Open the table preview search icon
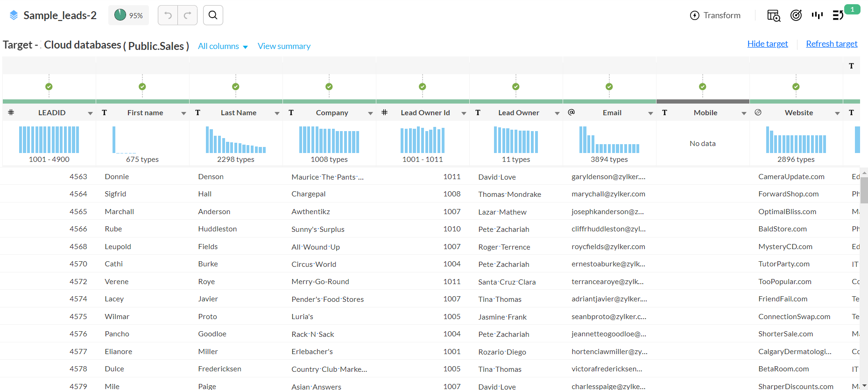The height and width of the screenshot is (390, 868). [774, 15]
